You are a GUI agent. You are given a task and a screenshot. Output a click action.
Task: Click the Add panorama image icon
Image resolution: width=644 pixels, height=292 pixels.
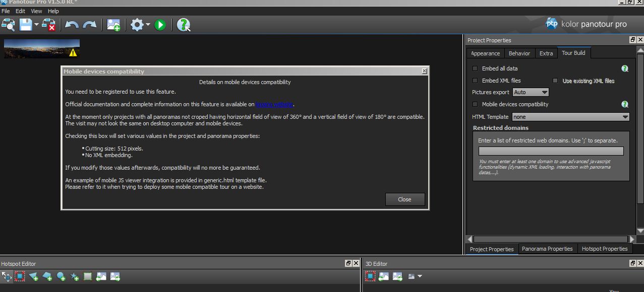[114, 25]
